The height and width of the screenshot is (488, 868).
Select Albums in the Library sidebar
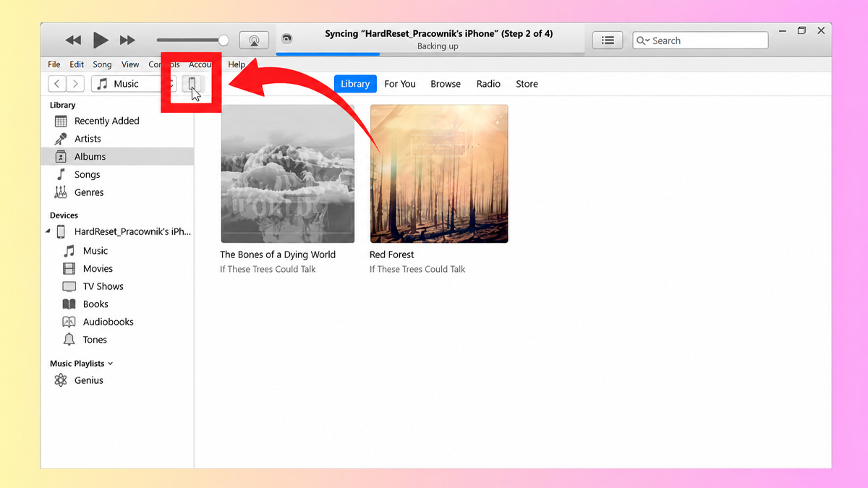pyautogui.click(x=117, y=156)
